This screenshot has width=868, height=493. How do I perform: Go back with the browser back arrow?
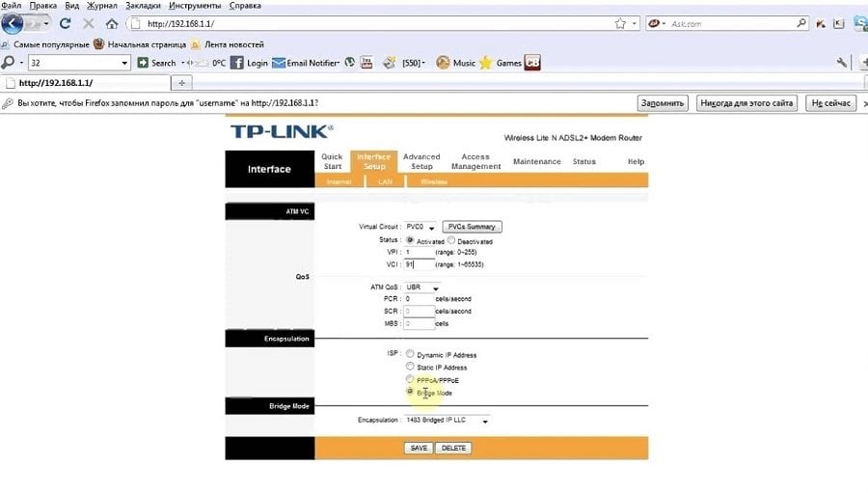(13, 24)
